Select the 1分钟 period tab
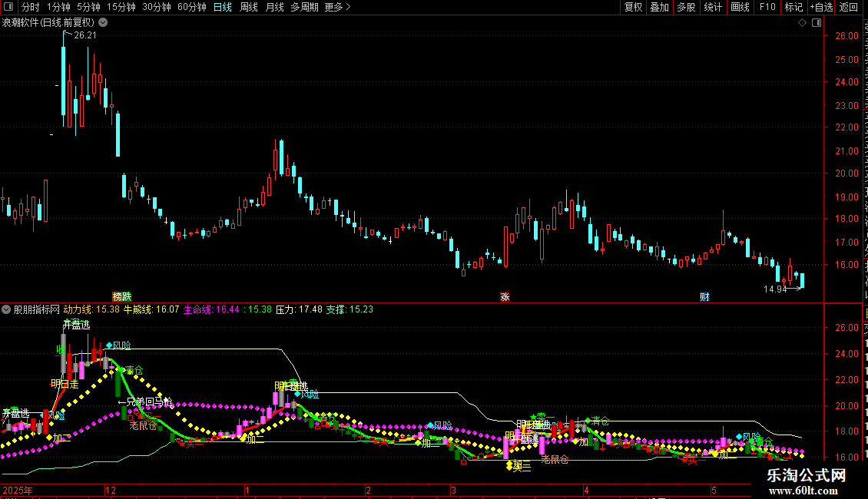Viewport: 868px width, 499px height. click(58, 7)
